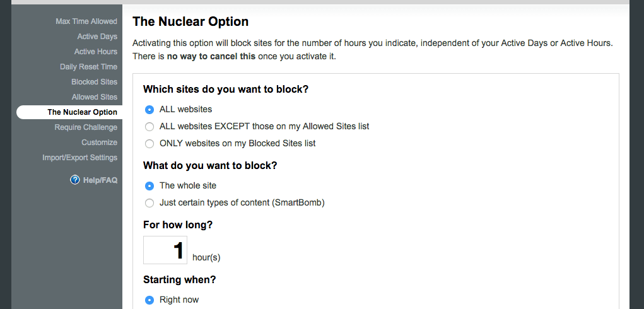The image size is (644, 309).
Task: Select The Nuclear Option sidebar item
Action: pos(82,112)
